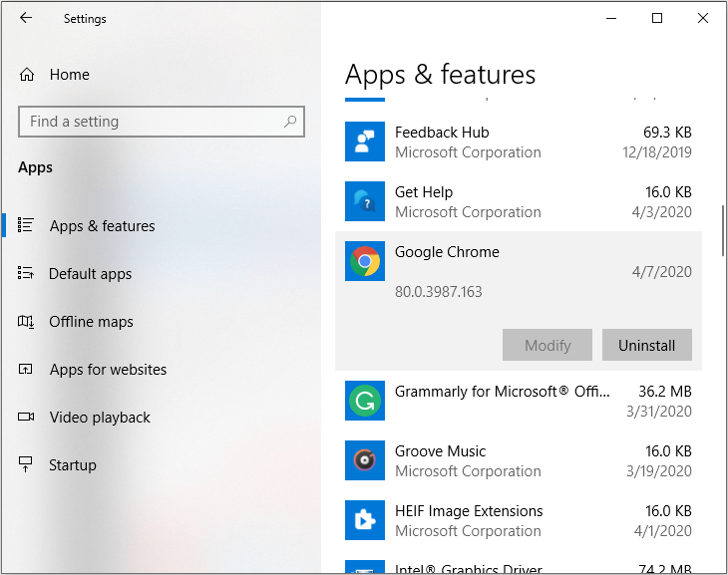Click the 3/19/2020 Groove Music date
The width and height of the screenshot is (728, 575).
click(659, 471)
